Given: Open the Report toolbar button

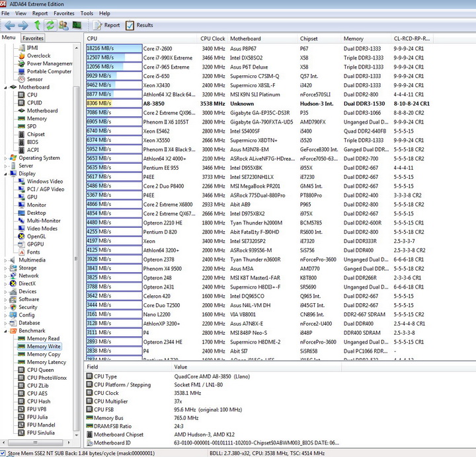Looking at the screenshot, I should coord(106,25).
